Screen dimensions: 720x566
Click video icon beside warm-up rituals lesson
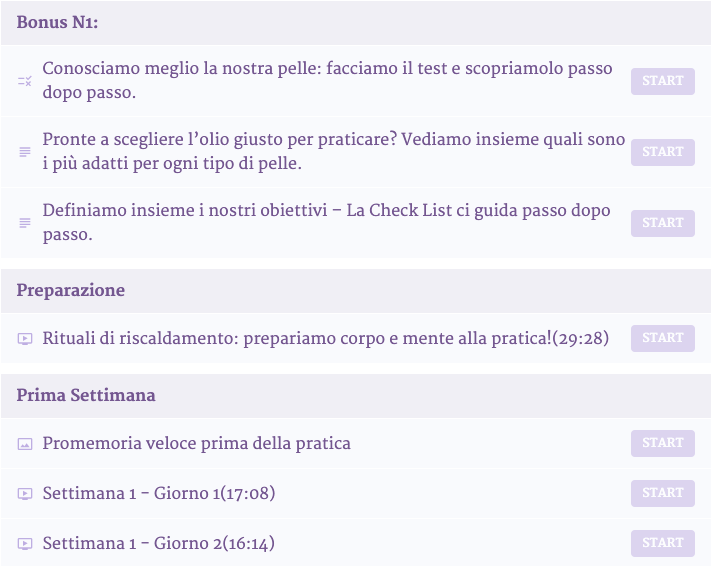[25, 339]
